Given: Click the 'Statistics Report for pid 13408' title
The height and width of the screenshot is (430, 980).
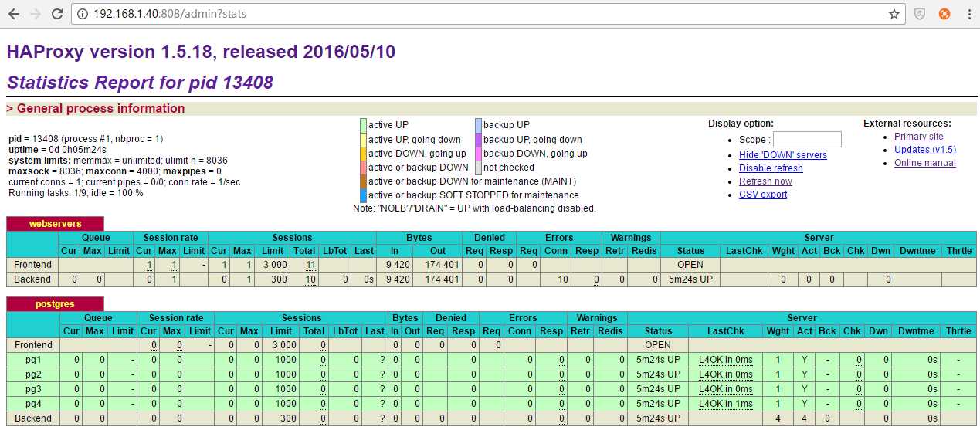Looking at the screenshot, I should [x=139, y=82].
